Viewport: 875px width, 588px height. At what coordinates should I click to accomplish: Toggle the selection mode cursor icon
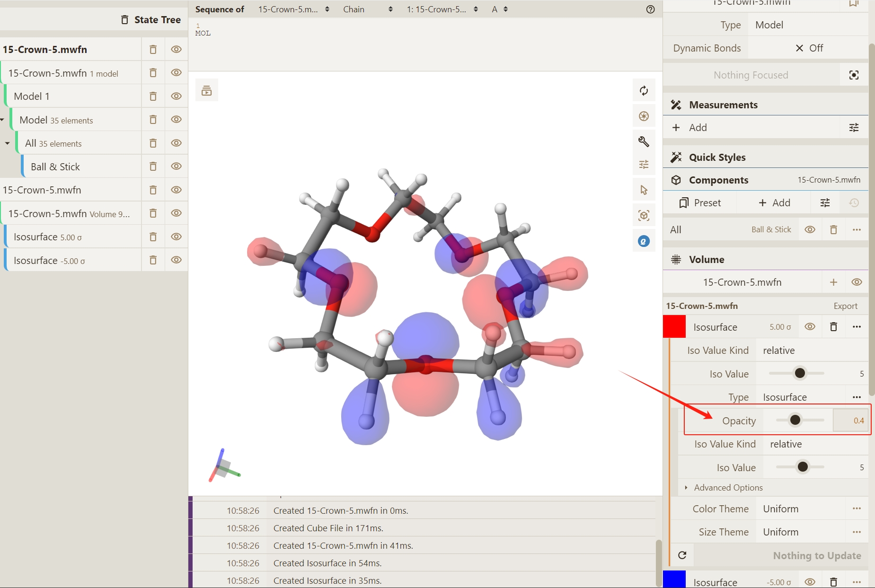point(644,190)
